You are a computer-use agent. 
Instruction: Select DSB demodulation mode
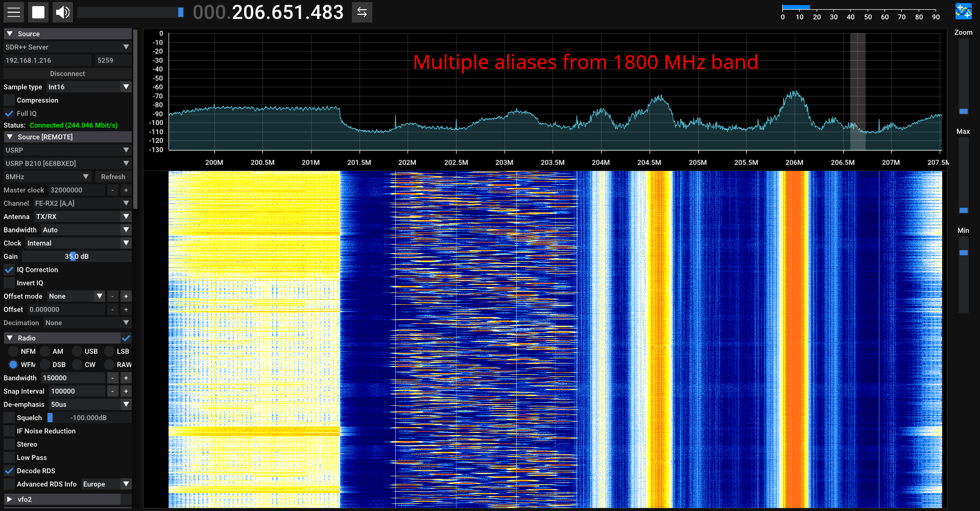(x=45, y=364)
